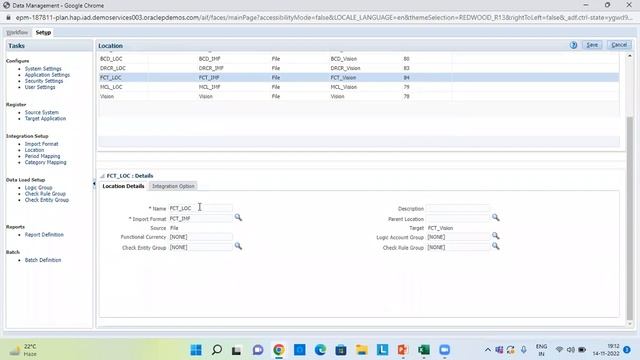Image resolution: width=640 pixels, height=360 pixels.
Task: Open Logic Account Group search magnifier
Action: (x=496, y=236)
